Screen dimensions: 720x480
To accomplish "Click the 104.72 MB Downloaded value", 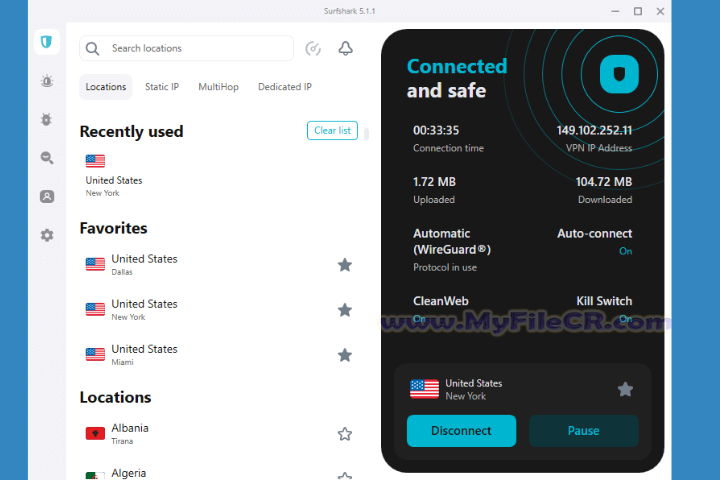I will 604,182.
